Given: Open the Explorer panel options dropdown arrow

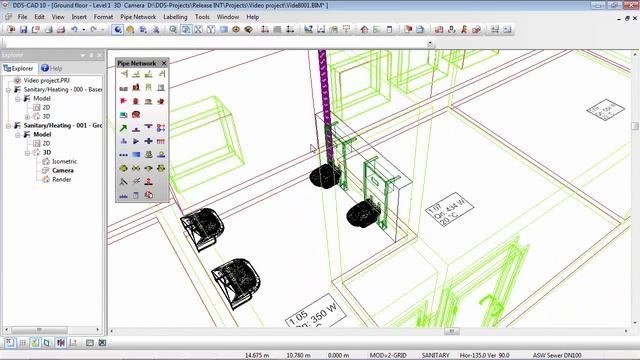Looking at the screenshot, I should click(x=83, y=55).
